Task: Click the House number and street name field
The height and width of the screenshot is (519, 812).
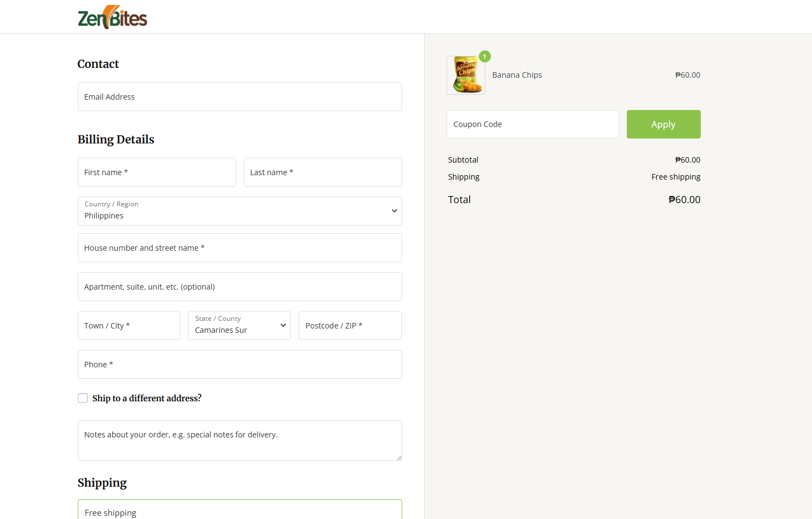Action: pos(239,247)
